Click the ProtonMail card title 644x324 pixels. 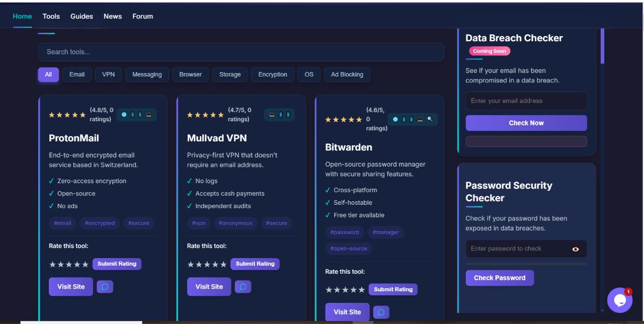[74, 138]
